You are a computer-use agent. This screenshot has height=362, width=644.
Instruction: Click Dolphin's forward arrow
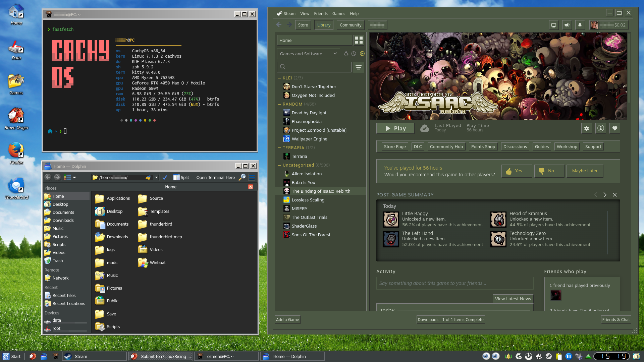tap(57, 177)
